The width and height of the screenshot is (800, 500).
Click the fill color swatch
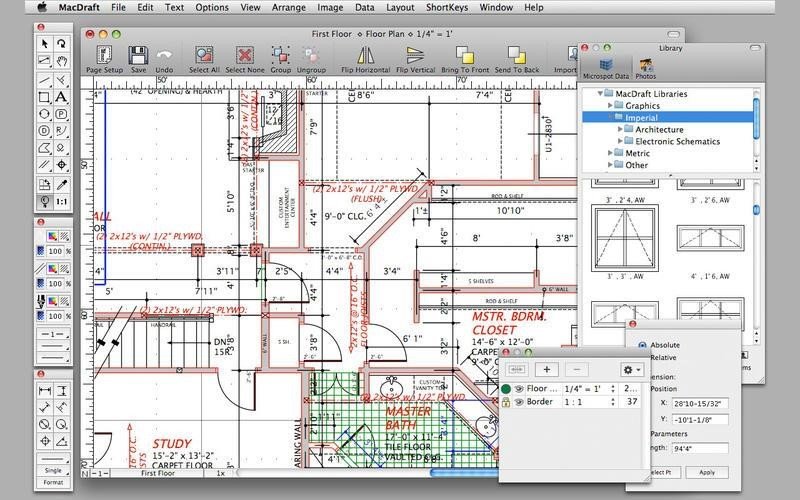point(52,236)
